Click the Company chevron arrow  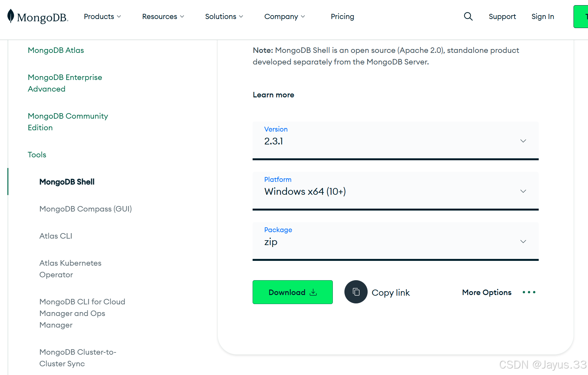(x=303, y=16)
